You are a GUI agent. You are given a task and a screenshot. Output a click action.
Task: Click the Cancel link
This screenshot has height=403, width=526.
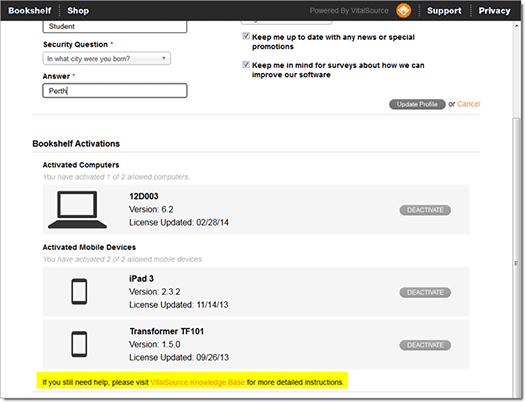pyautogui.click(x=469, y=104)
